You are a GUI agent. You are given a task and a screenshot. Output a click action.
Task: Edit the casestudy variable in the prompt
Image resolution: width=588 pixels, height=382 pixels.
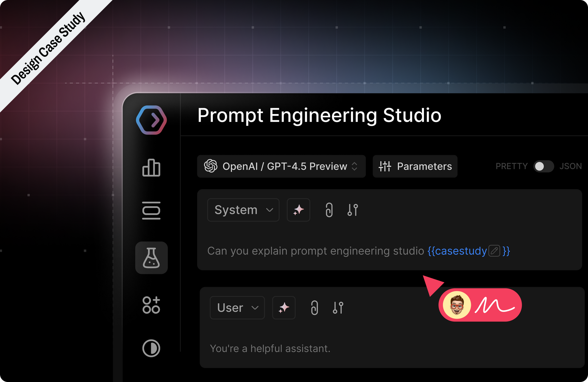[494, 251]
